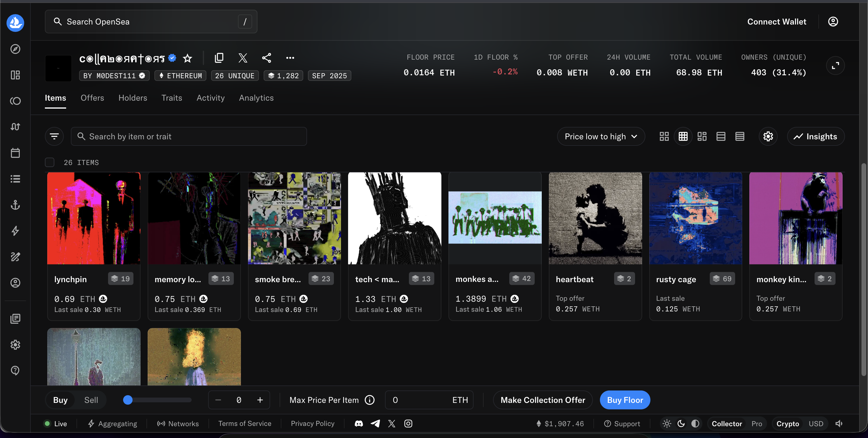Open the sidebar list icon

[x=15, y=179]
